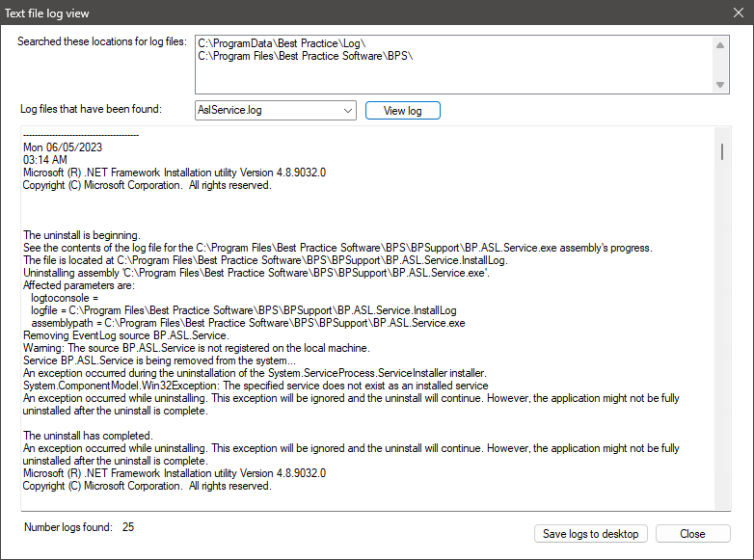The image size is (754, 560).
Task: Click the log content scrollbar thumb
Action: pyautogui.click(x=722, y=151)
